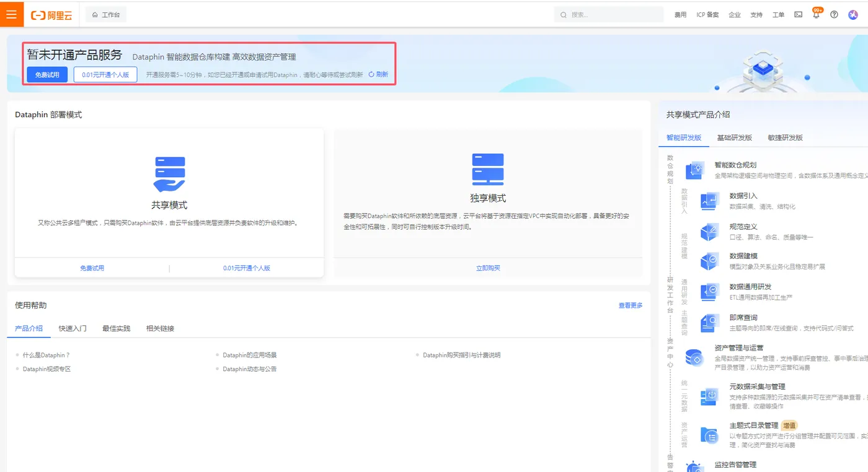The width and height of the screenshot is (868, 472).
Task: Click the 数据采集、清洗、结构化 description
Action: pyautogui.click(x=762, y=207)
